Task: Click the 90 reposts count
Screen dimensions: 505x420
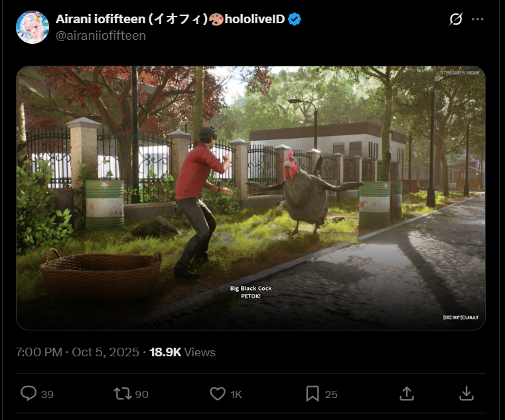Action: point(142,394)
